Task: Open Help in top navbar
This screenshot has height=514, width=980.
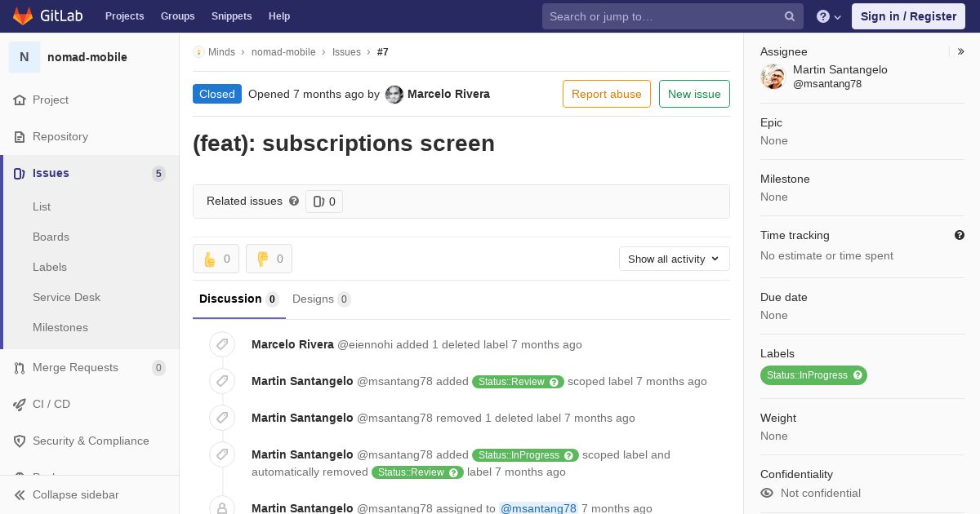Action: [279, 16]
